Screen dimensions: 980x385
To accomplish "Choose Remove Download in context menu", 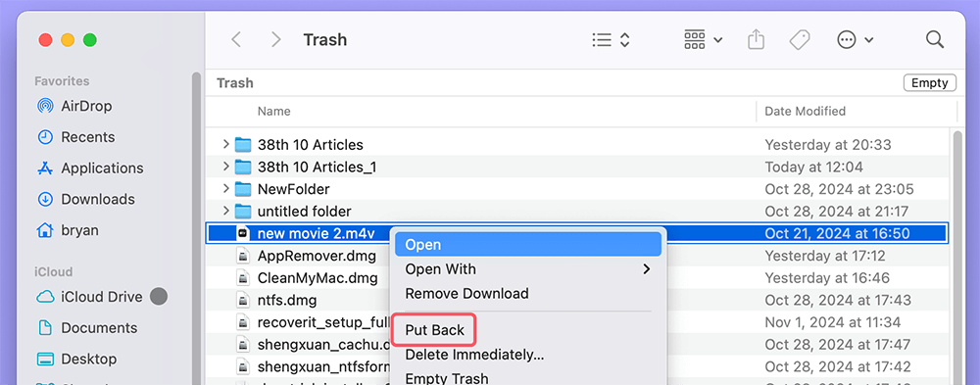I will 528,294.
